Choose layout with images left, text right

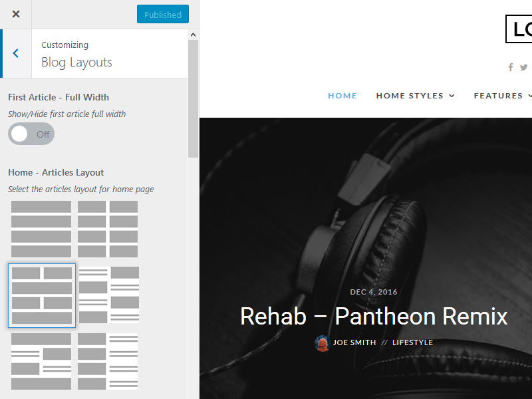[108, 361]
